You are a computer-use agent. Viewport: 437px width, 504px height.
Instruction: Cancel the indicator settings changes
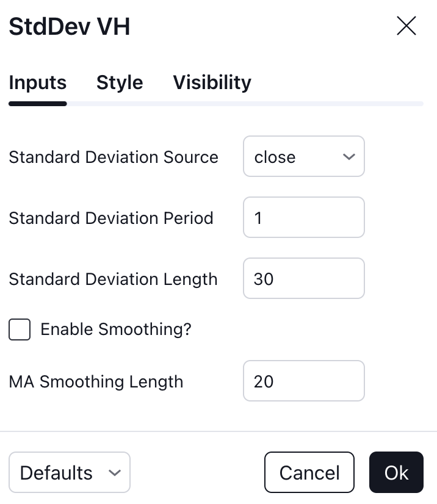309,472
